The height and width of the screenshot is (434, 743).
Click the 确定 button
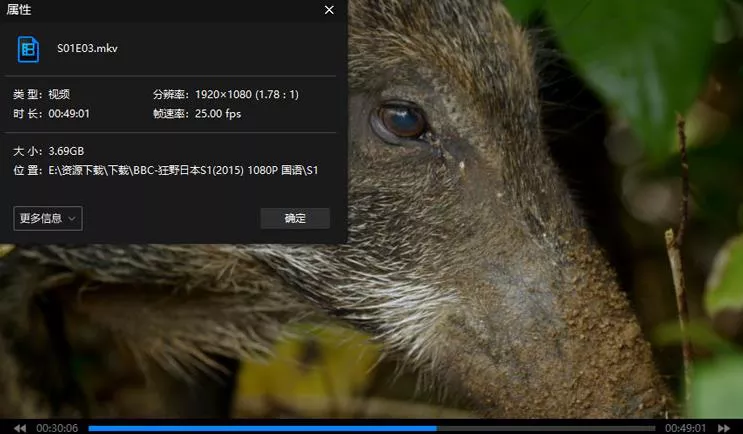295,218
